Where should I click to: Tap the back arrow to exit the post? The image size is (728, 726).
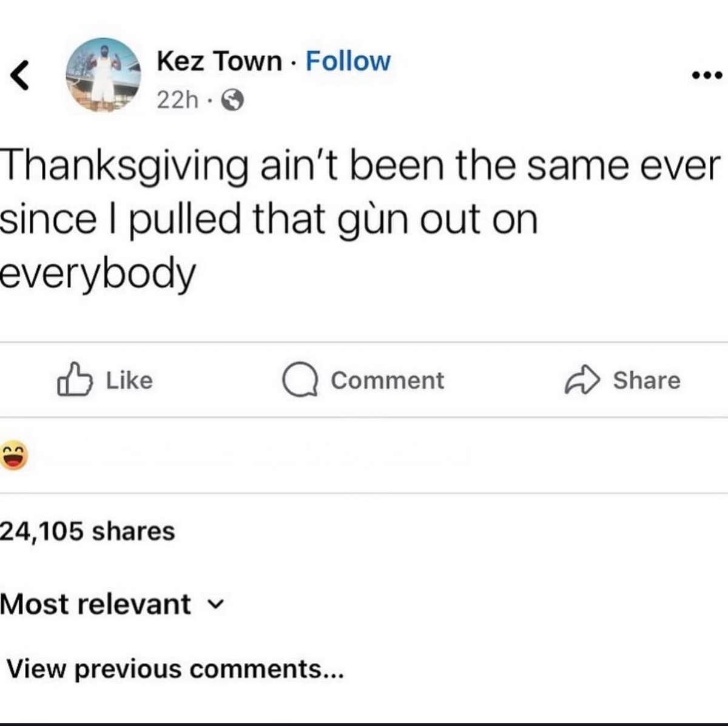(x=21, y=75)
